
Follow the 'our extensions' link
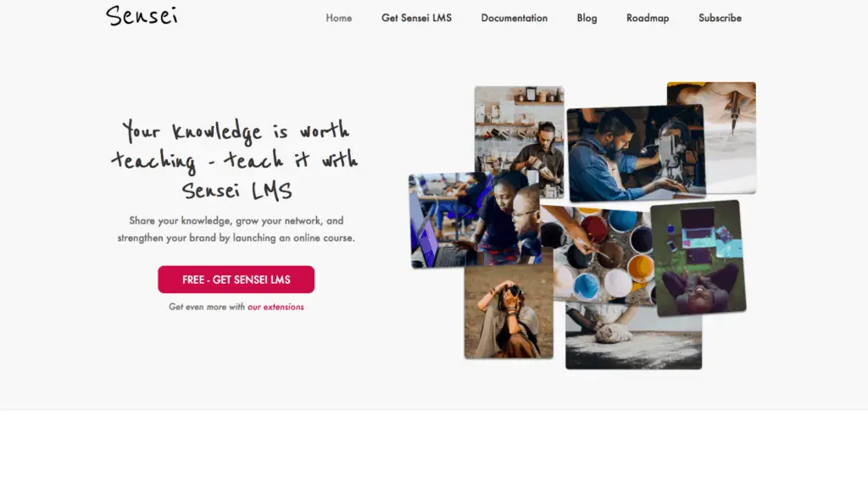point(275,307)
